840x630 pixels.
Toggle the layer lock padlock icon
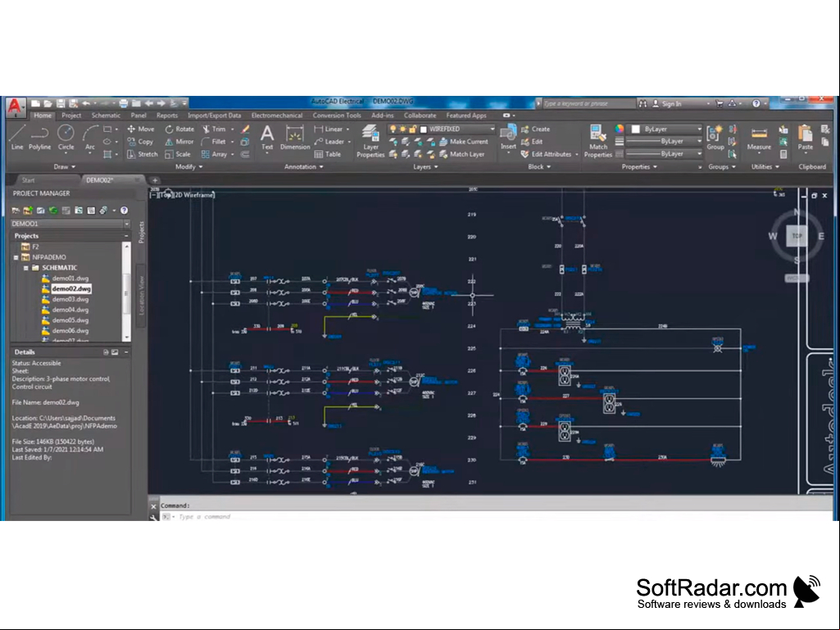point(412,129)
